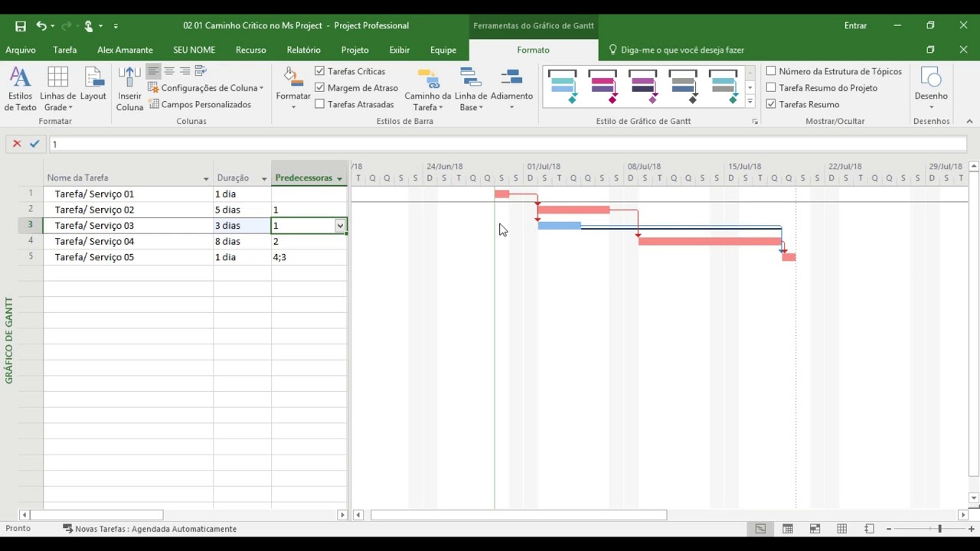Enable Número da Estrutura de Tópicos
Image resolution: width=980 pixels, height=551 pixels.
[x=771, y=71]
